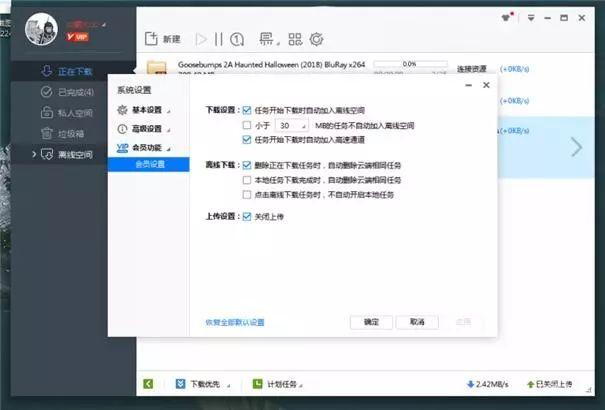Open the sort list toolbar icon
This screenshot has width=605, height=410.
pyautogui.click(x=267, y=39)
